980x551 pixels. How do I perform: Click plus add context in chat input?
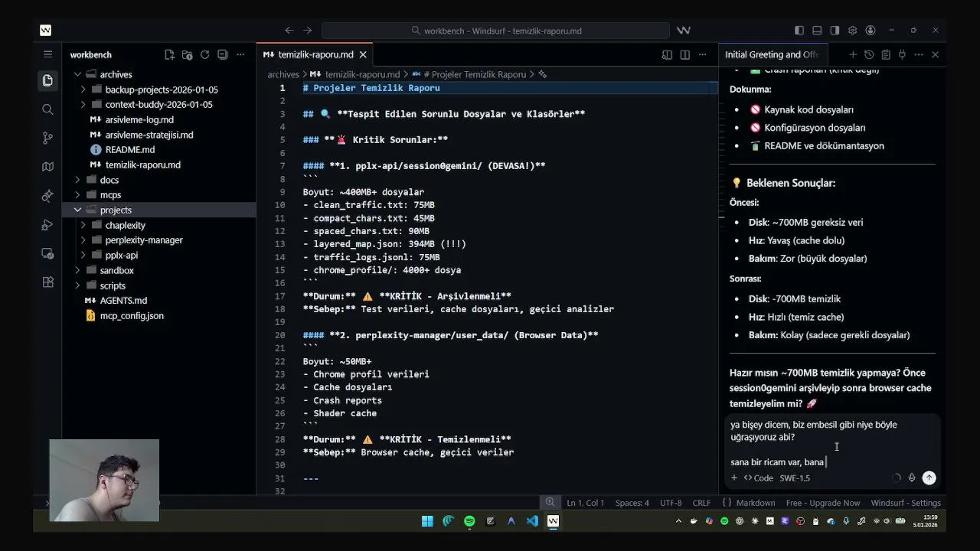pos(733,478)
